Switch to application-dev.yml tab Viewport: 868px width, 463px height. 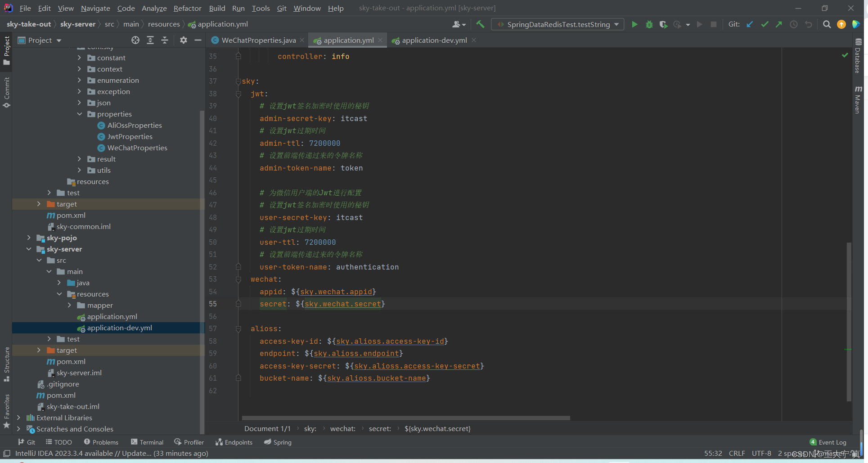(434, 40)
